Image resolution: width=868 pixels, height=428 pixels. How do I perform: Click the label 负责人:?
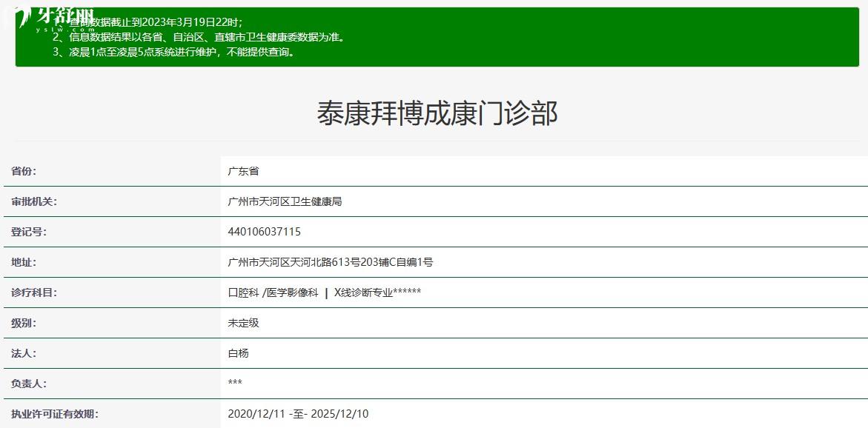click(x=29, y=384)
